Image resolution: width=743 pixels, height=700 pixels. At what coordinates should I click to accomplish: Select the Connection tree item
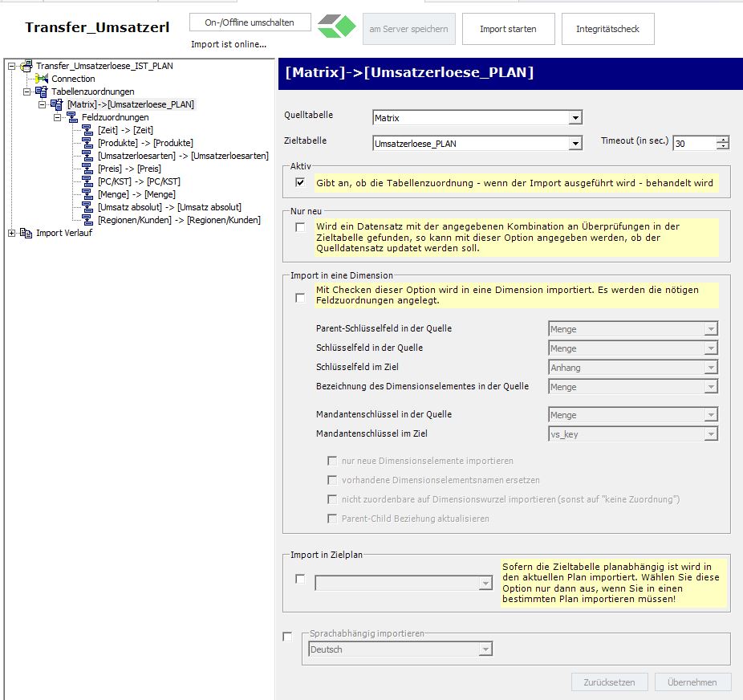click(73, 79)
